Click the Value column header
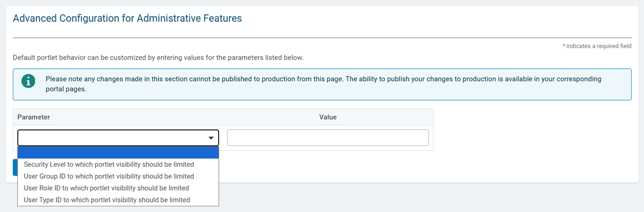 tap(328, 117)
